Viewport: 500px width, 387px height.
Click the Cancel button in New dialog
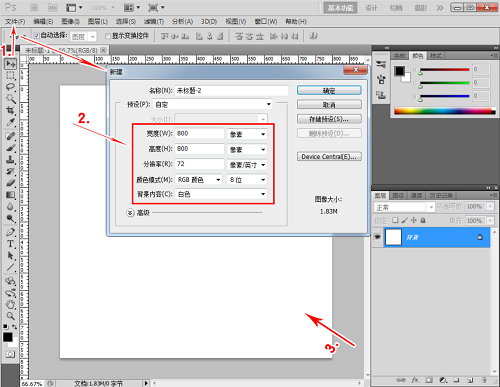pyautogui.click(x=329, y=105)
